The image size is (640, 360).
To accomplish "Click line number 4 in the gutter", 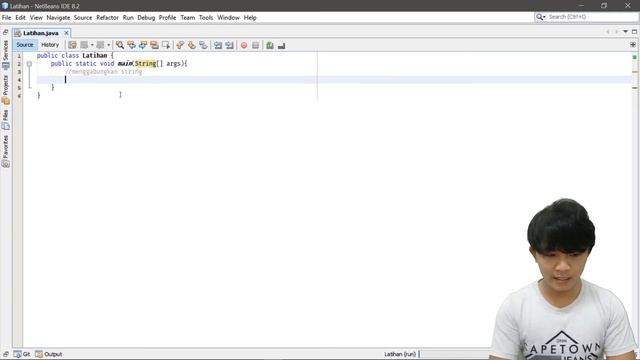I will click(19, 80).
